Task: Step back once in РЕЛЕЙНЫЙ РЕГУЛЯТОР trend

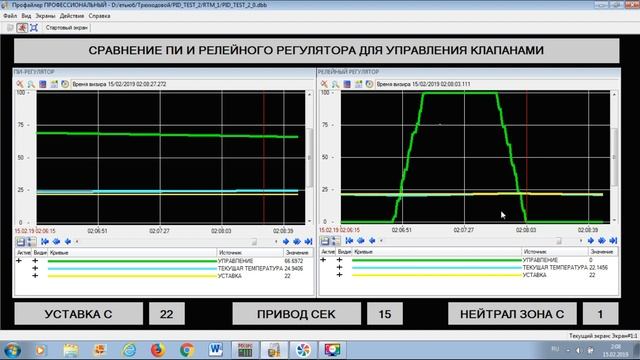Action: (372, 241)
